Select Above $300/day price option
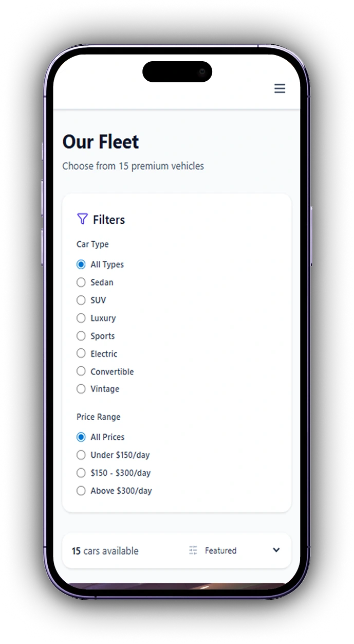 [x=81, y=491]
